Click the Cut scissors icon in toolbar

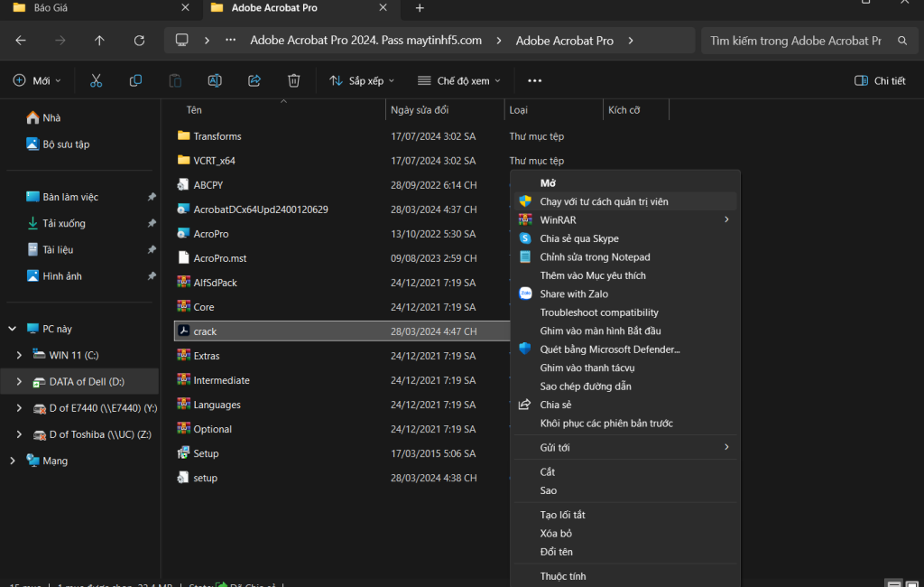[96, 80]
